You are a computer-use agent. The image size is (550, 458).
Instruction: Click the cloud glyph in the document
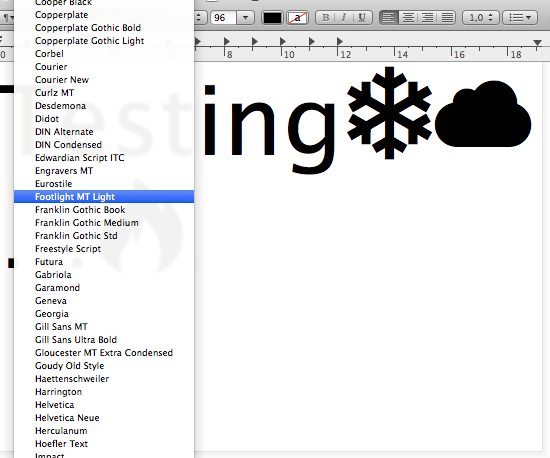point(483,114)
